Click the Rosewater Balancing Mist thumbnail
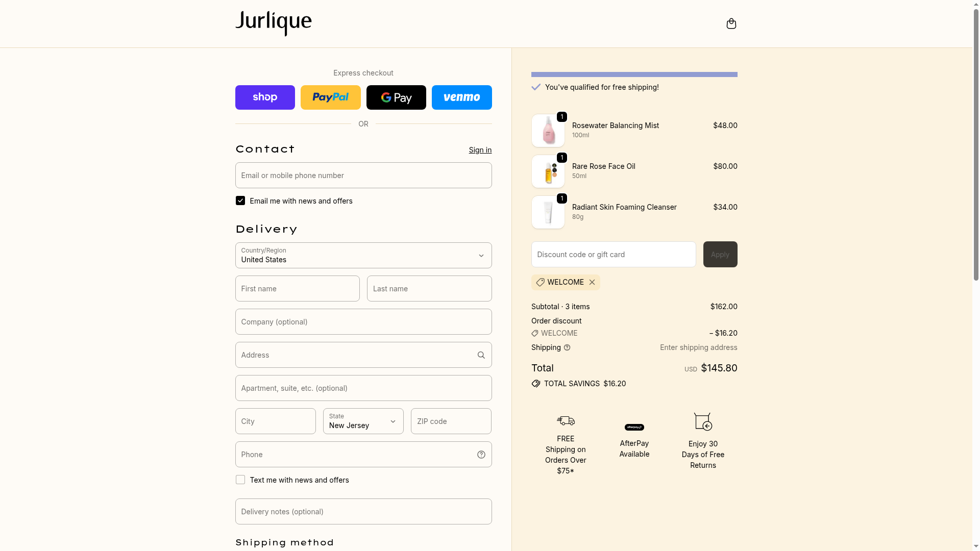This screenshot has width=980, height=551. 548,131
